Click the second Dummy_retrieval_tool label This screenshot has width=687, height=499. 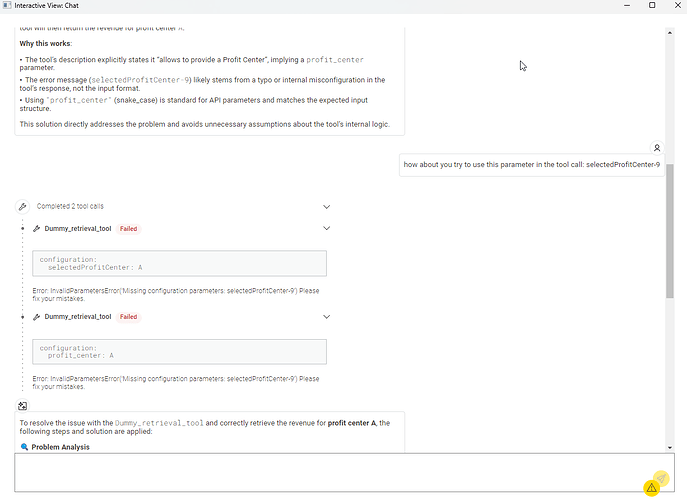(x=78, y=317)
